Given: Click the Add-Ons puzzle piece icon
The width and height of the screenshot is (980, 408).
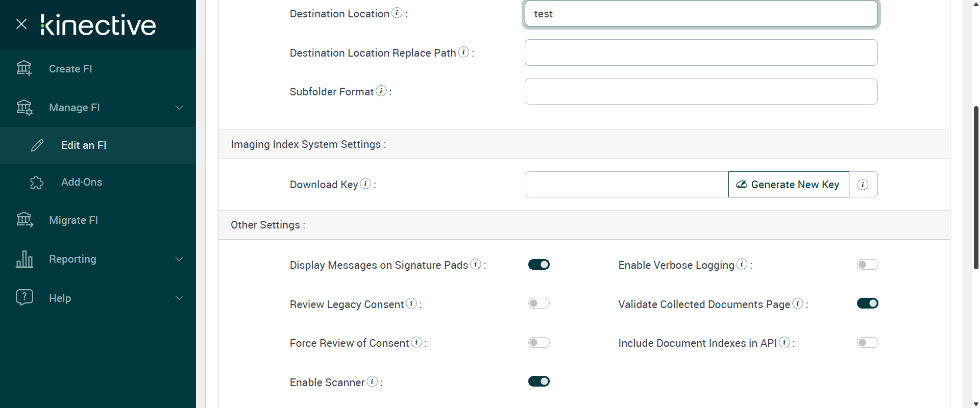Looking at the screenshot, I should tap(37, 182).
